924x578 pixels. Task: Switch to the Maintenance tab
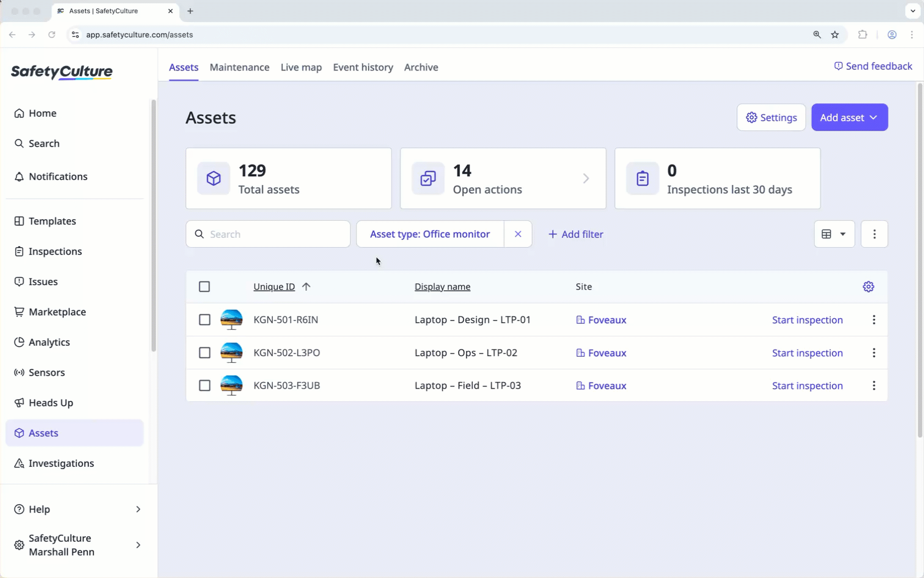pyautogui.click(x=240, y=67)
